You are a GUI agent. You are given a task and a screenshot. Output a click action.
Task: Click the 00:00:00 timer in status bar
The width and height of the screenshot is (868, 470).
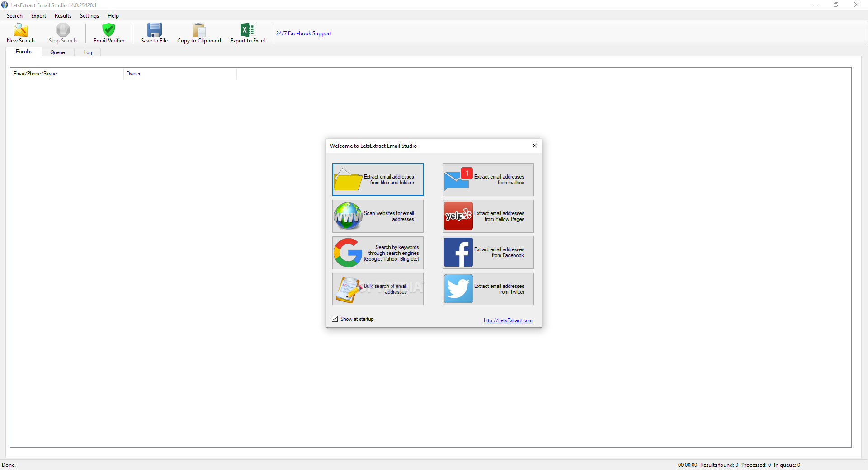click(x=687, y=465)
